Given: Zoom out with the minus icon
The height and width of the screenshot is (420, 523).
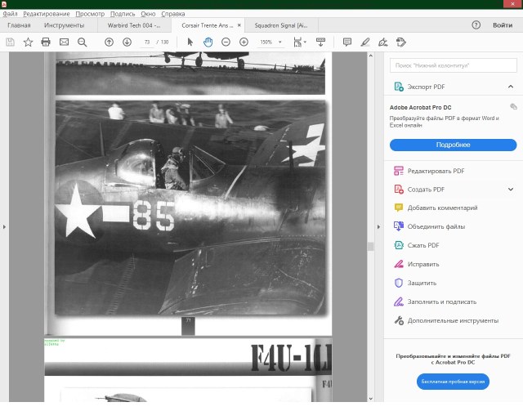Looking at the screenshot, I should (226, 42).
